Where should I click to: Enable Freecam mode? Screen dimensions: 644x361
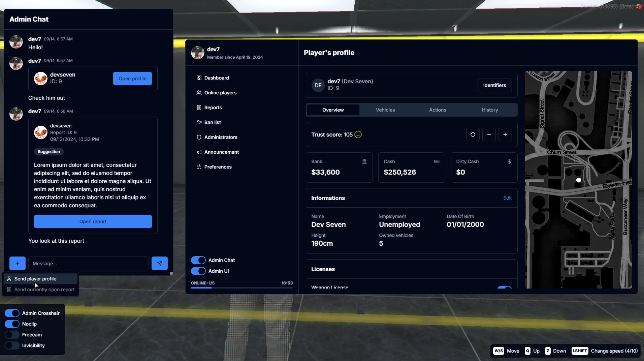[x=12, y=335]
